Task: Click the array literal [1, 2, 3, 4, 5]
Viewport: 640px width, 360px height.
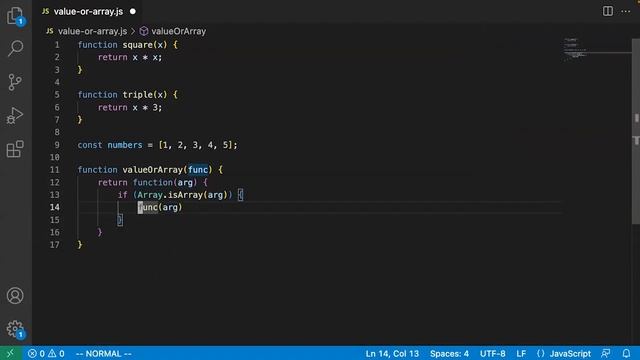Action: tap(196, 145)
